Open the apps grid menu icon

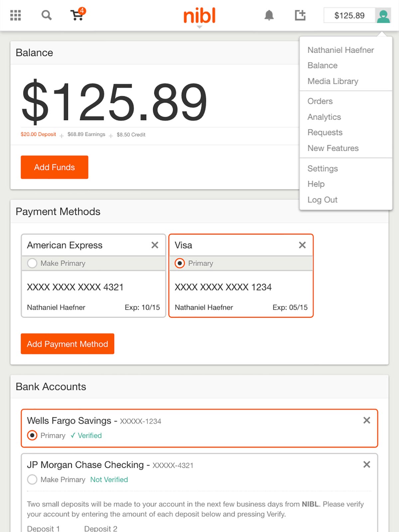pyautogui.click(x=16, y=15)
